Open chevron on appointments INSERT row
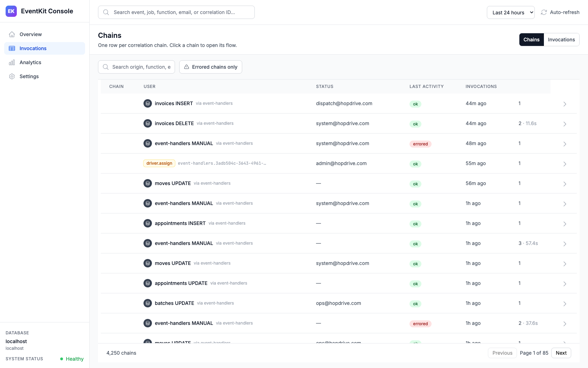The image size is (588, 368). click(565, 224)
